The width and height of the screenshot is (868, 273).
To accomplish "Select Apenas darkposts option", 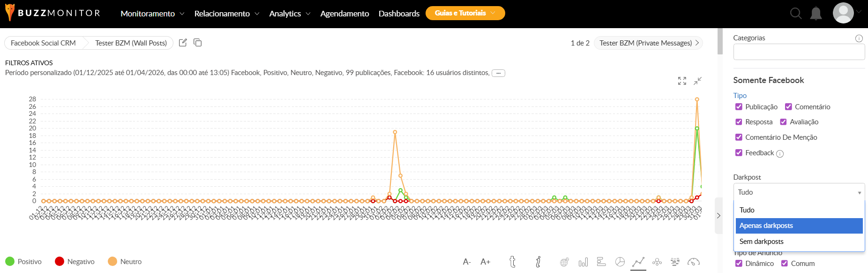I will (x=799, y=226).
